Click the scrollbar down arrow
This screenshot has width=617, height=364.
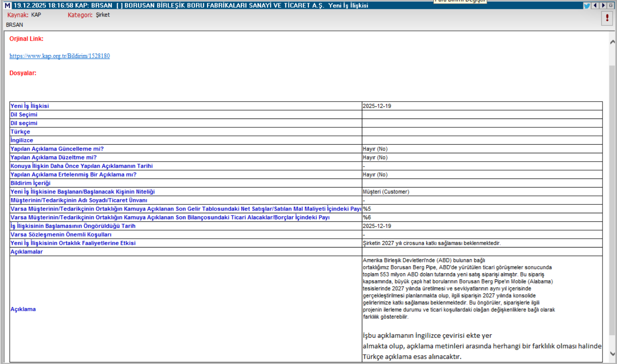(613, 354)
